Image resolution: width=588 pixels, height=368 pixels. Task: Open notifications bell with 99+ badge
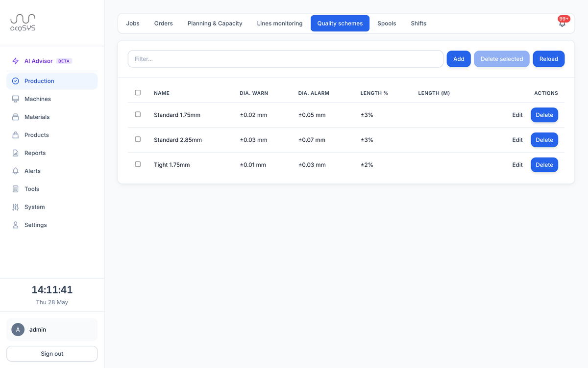pyautogui.click(x=563, y=23)
